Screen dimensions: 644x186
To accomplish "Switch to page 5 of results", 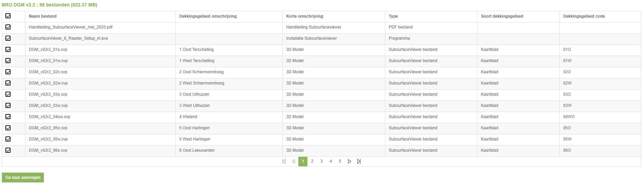I will click(340, 162).
